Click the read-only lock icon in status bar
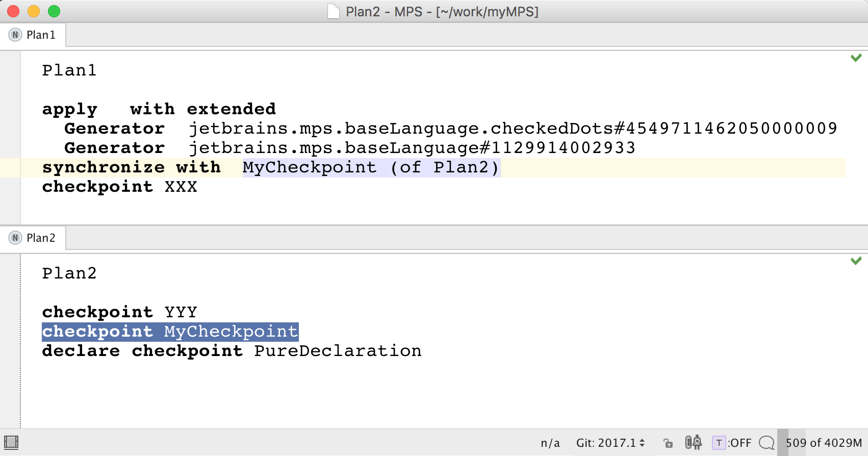Screen dimensions: 868x456 [x=668, y=443]
